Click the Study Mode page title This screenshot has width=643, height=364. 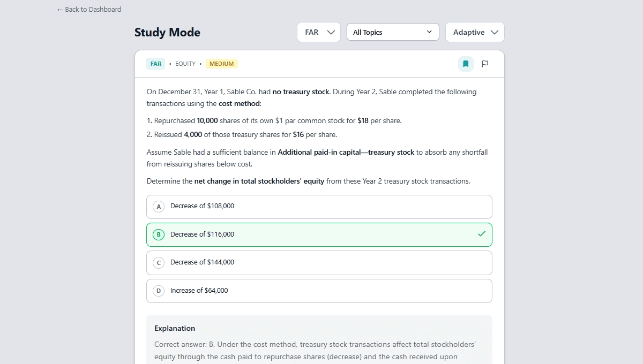click(167, 33)
